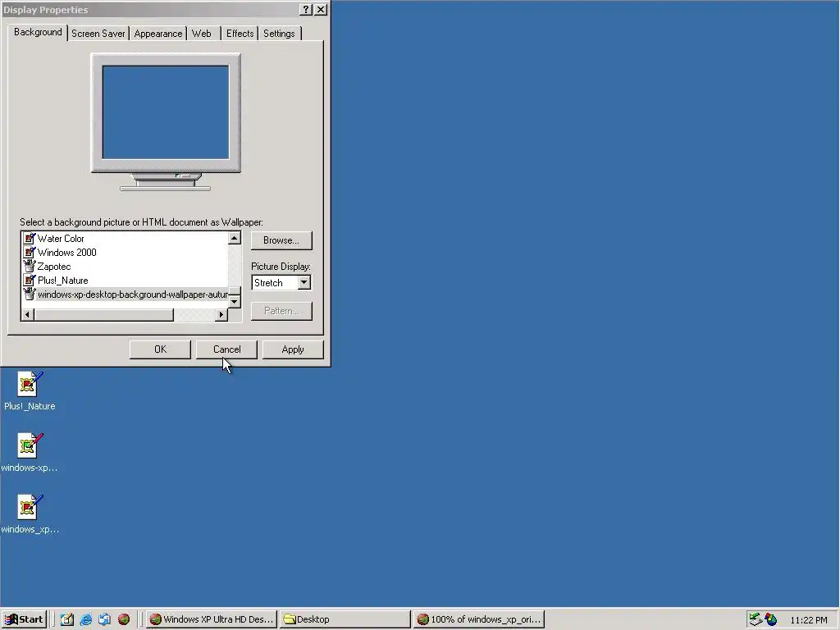Click the monitor preview image
The image size is (840, 630).
[x=166, y=112]
